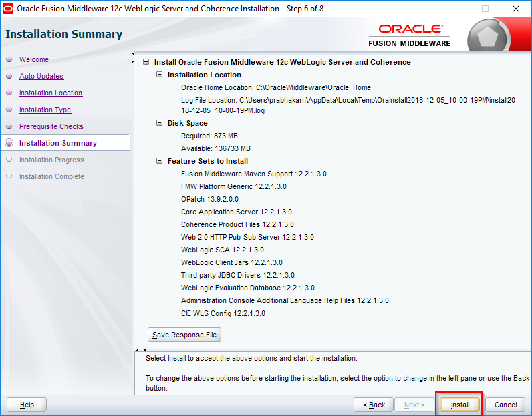Click the Installation Complete step label
Viewport: 532px width, 416px height.
51,176
